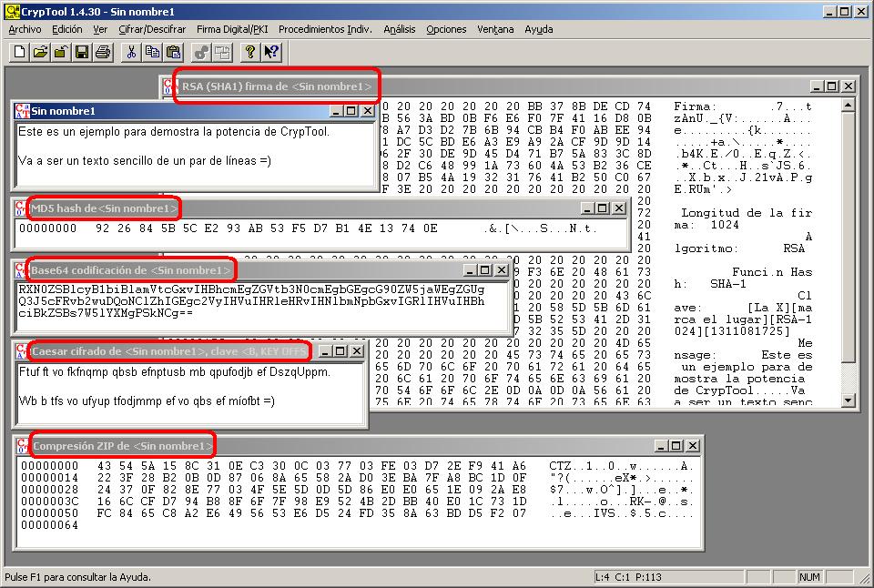Minimize the RSA (SHA1) firma child window
Screen dimensions: 874x588
coord(818,86)
